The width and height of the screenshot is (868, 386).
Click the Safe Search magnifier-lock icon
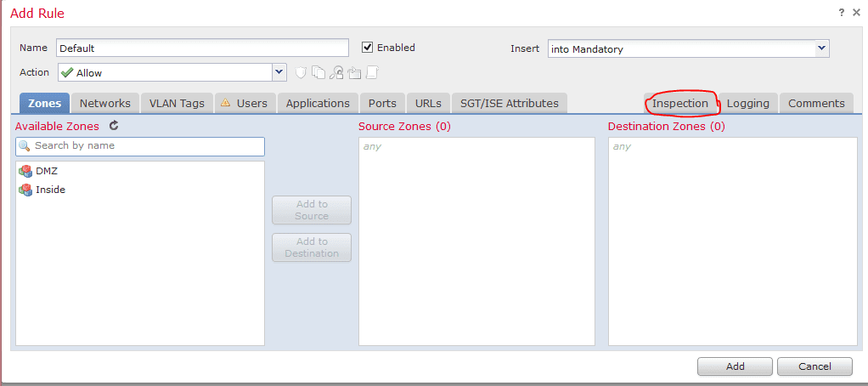[336, 72]
